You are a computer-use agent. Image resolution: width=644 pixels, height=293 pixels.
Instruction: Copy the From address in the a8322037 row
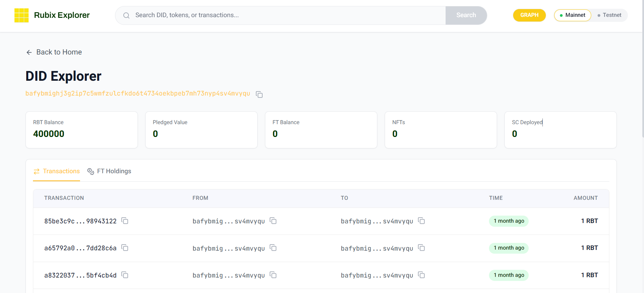tap(273, 275)
